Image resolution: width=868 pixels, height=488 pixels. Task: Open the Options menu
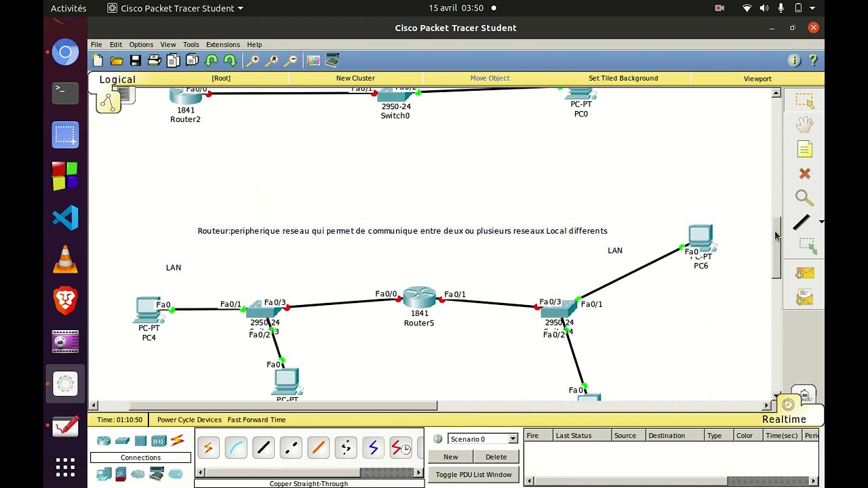tap(141, 45)
